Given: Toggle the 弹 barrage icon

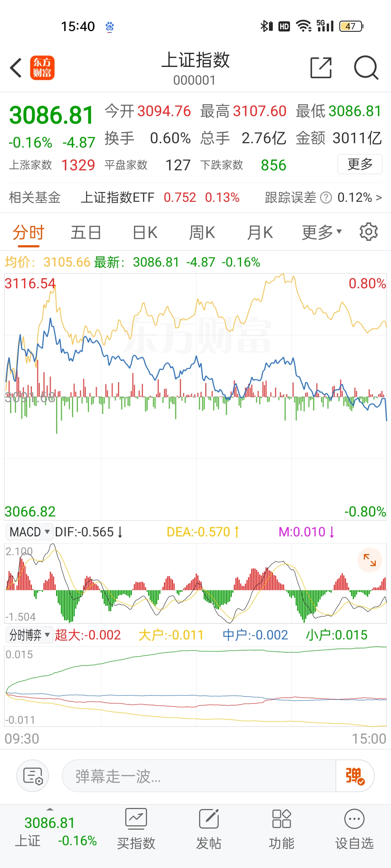Looking at the screenshot, I should pos(355,776).
